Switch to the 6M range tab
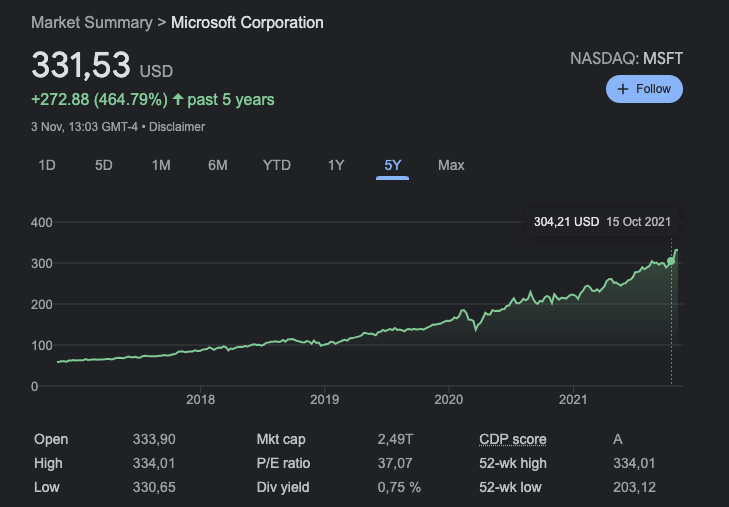Viewport: 729px width, 507px height. (218, 165)
